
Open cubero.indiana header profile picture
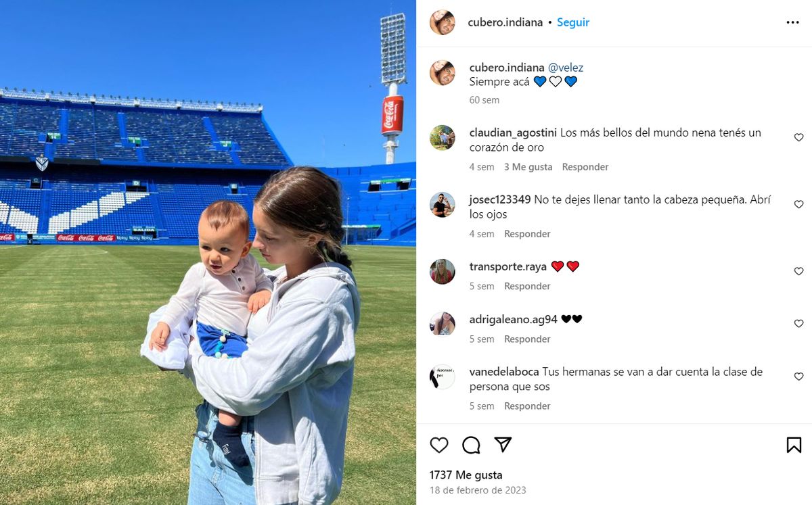[443, 22]
